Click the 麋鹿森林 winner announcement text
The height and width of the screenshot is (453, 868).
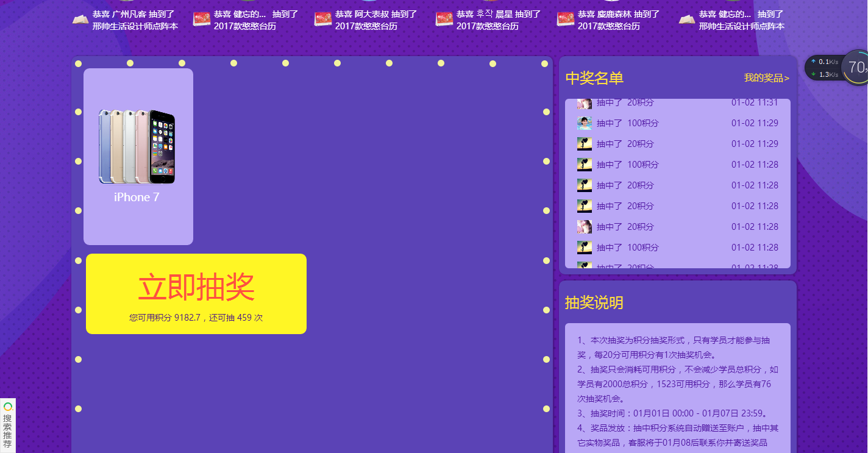click(x=618, y=20)
